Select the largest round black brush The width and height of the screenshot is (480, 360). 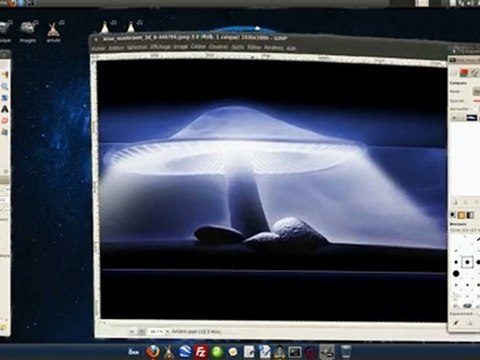tap(456, 274)
